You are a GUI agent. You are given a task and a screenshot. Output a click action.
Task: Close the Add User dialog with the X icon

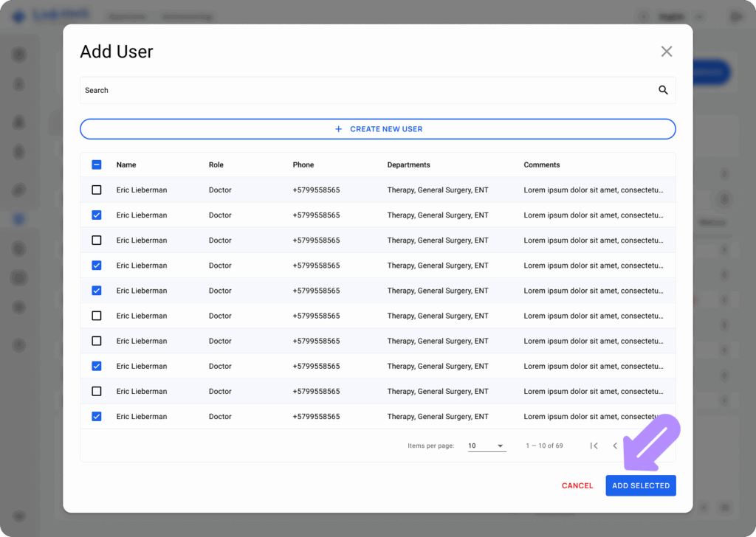click(666, 51)
